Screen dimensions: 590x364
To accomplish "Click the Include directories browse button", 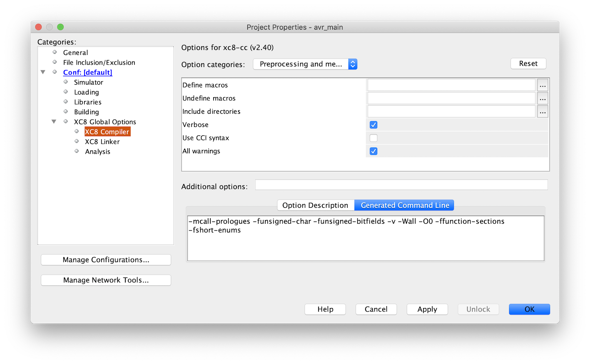I will coord(542,112).
